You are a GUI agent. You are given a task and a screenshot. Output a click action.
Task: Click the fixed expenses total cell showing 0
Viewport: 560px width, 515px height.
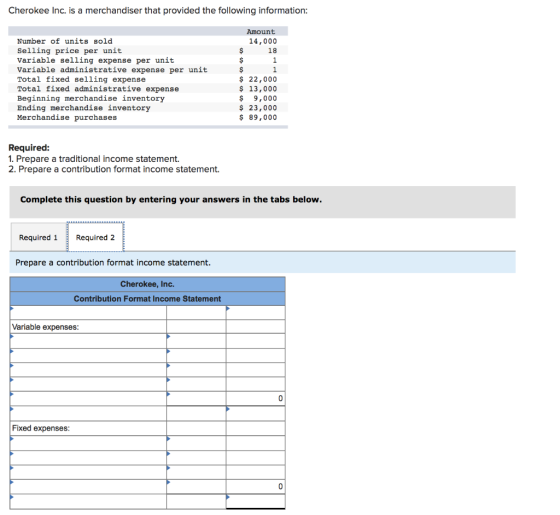(x=256, y=486)
